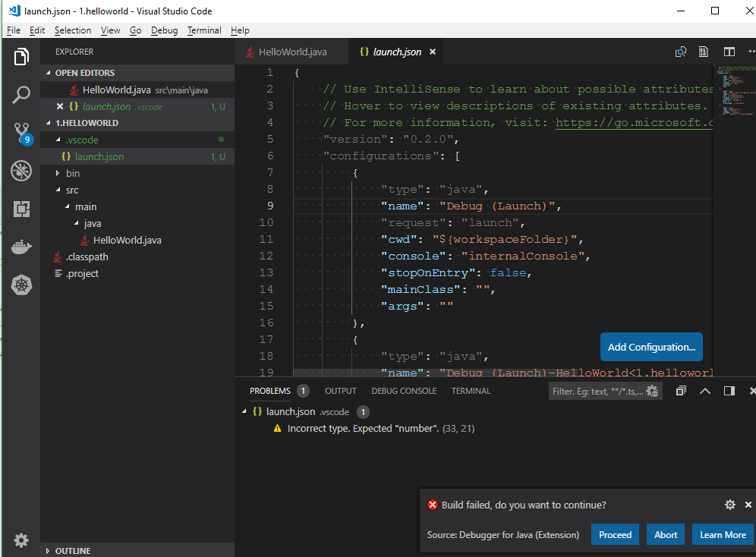Click the "internalConsole" value in the editor
Viewport: 756px width, 557px height.
point(523,256)
